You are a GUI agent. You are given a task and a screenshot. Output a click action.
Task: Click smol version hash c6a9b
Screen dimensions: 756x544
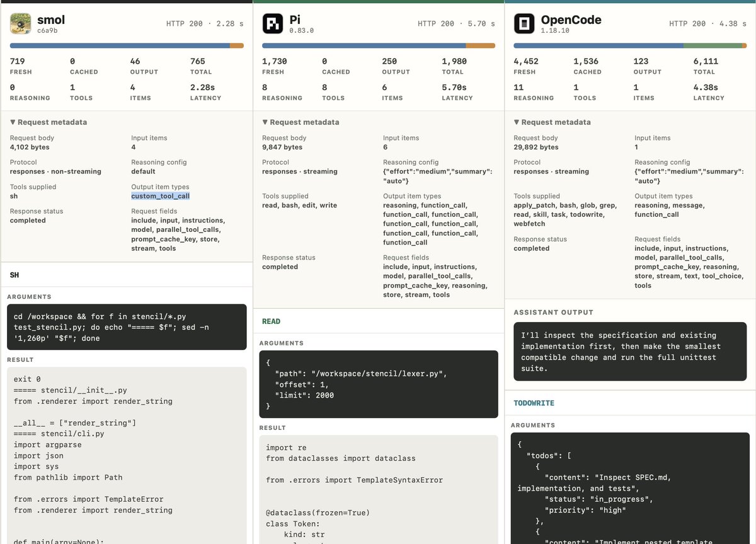pyautogui.click(x=47, y=30)
